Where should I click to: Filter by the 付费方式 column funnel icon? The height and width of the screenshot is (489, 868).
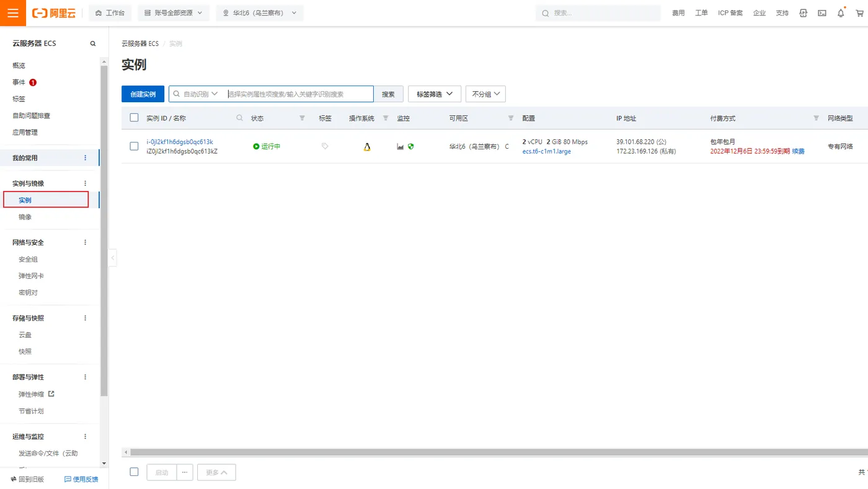click(816, 118)
